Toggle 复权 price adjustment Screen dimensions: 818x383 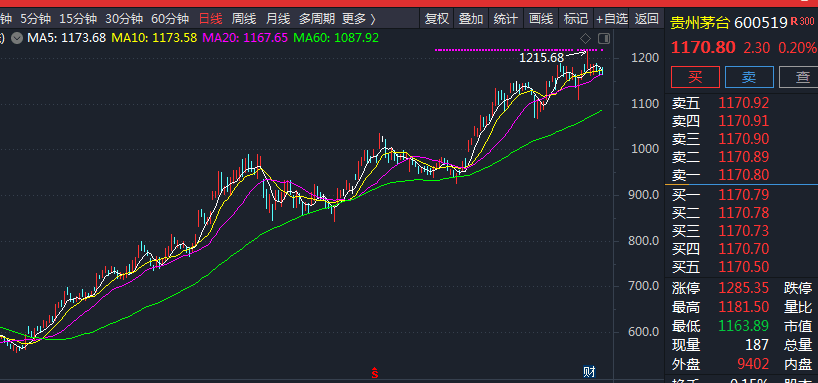(437, 19)
